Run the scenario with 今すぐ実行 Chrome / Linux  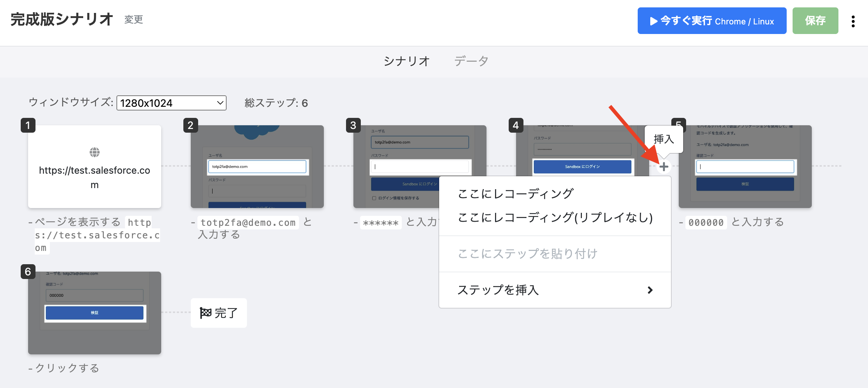click(712, 21)
